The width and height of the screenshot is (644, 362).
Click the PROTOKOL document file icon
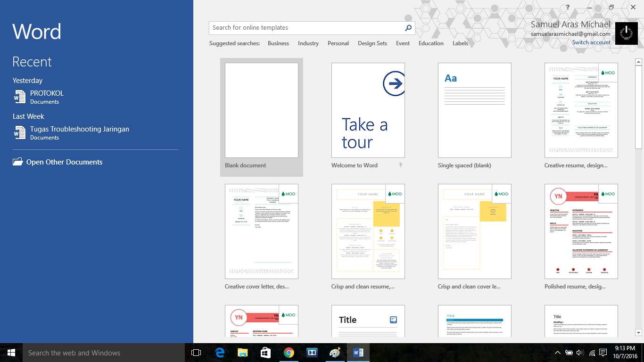click(x=19, y=97)
